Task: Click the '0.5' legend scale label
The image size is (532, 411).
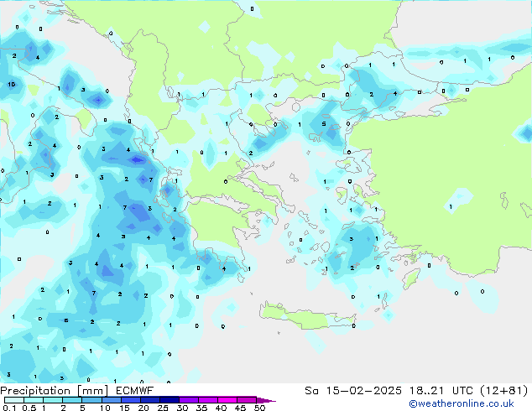Action: tap(29, 408)
